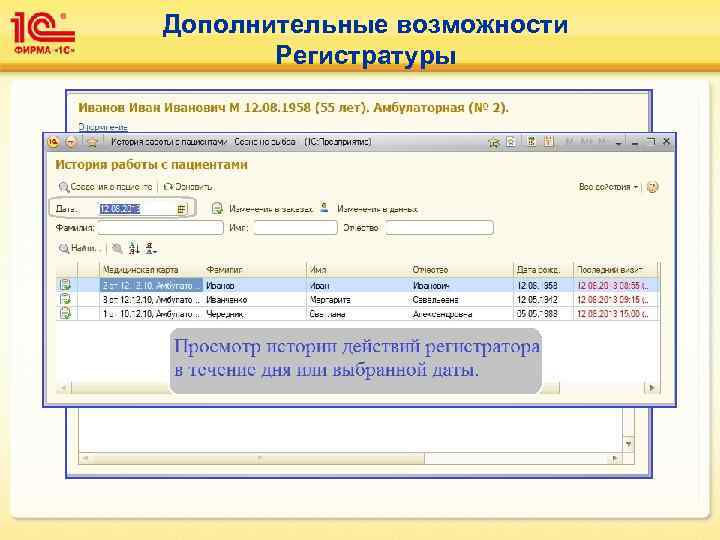Open the calculator icon in title bar

pyautogui.click(x=531, y=142)
